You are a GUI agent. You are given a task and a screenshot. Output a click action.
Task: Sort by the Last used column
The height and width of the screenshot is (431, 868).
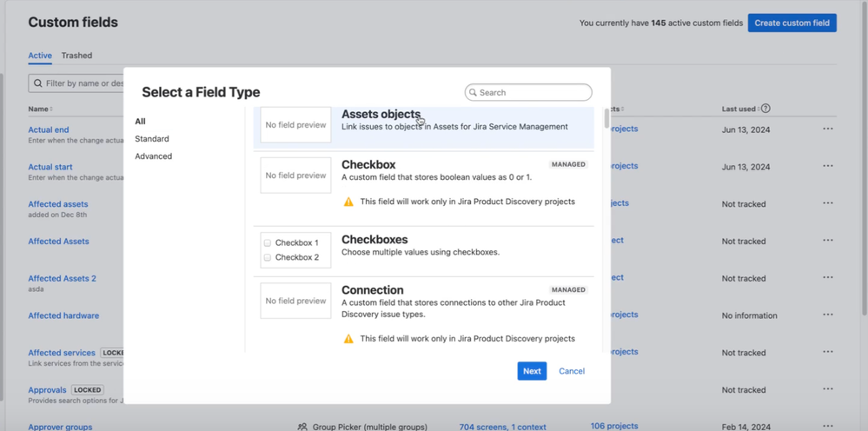coord(740,109)
